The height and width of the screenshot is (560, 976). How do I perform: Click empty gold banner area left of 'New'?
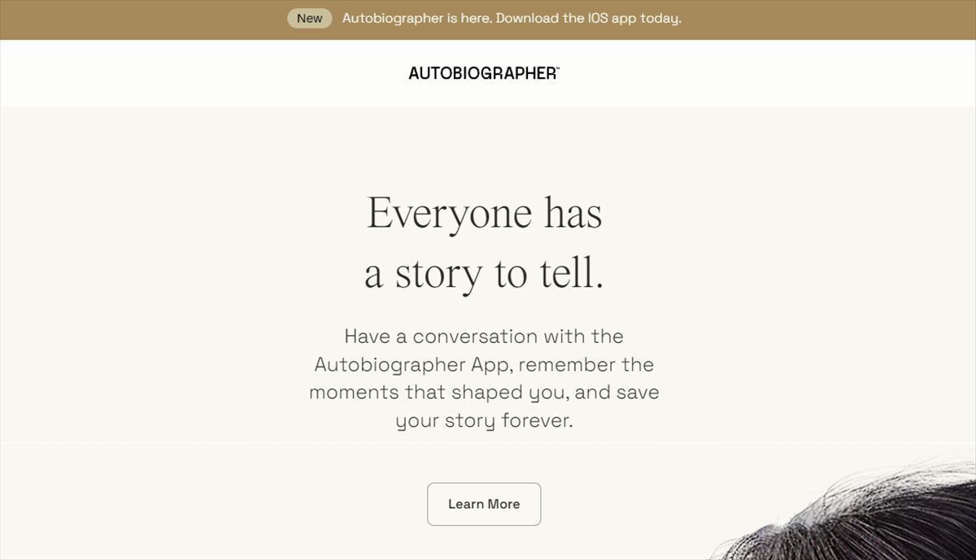click(142, 20)
